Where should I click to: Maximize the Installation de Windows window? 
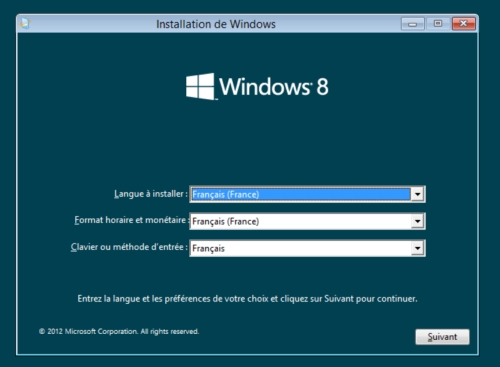pos(438,24)
